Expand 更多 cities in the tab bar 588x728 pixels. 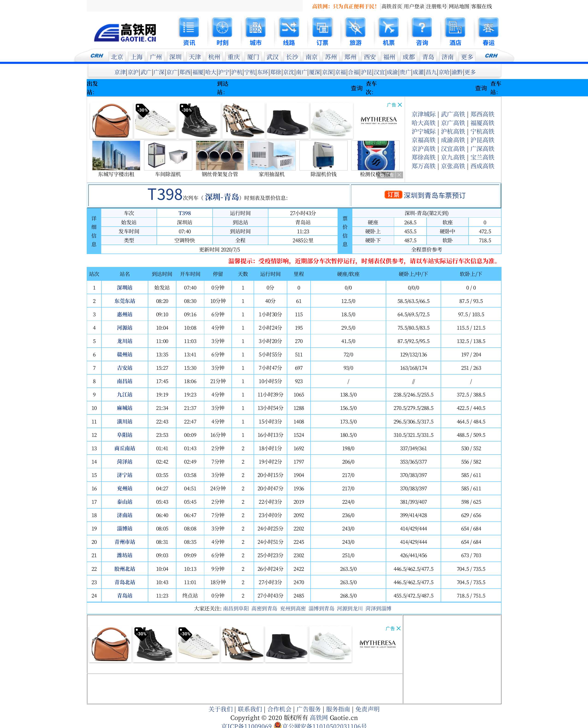(x=467, y=57)
